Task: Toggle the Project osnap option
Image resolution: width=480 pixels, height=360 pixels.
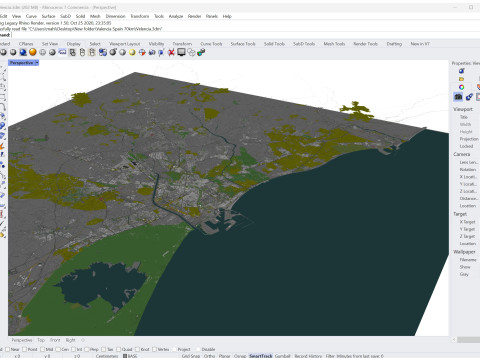Action: click(184, 349)
